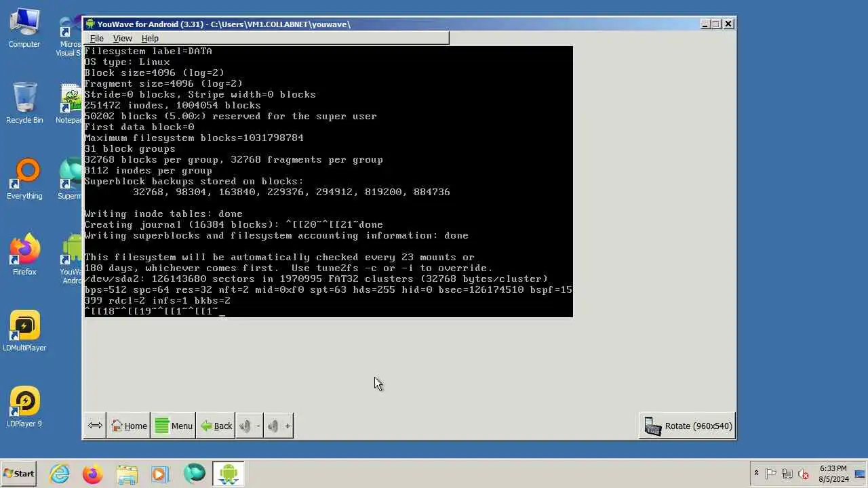Open the File menu in YouWave

(97, 39)
